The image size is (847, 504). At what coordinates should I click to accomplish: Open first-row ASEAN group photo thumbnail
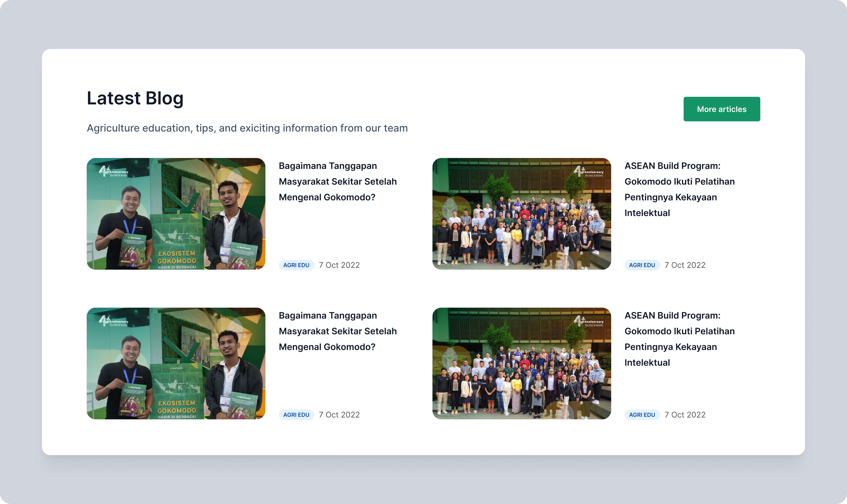[x=521, y=214]
